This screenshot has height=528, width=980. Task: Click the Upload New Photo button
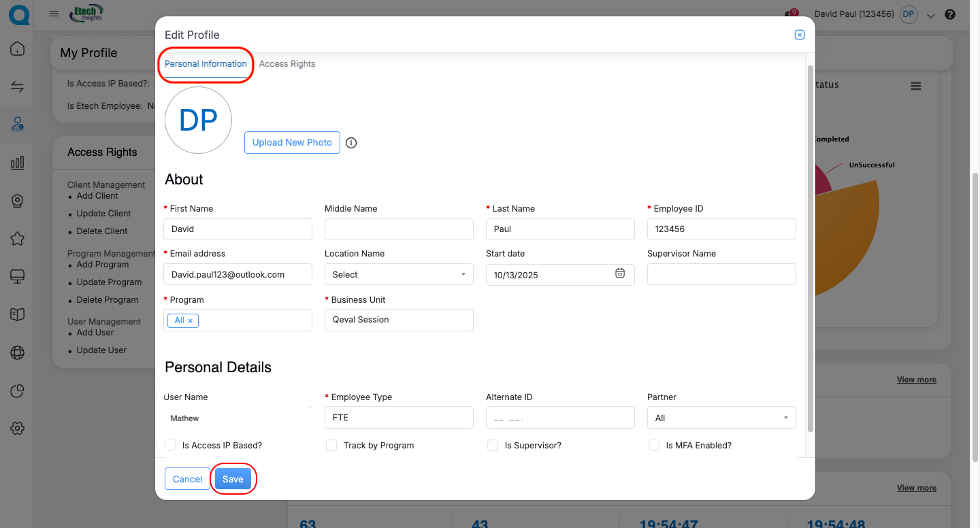292,143
